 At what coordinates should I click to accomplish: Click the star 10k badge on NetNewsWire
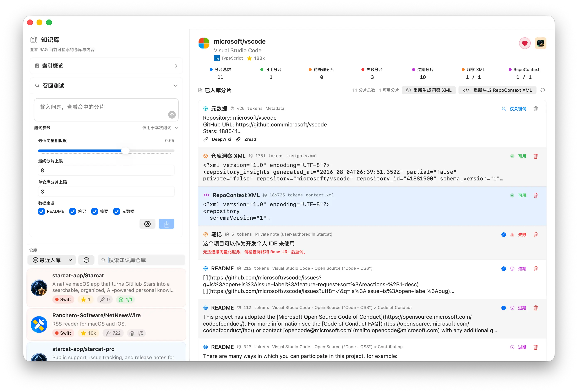coord(88,333)
